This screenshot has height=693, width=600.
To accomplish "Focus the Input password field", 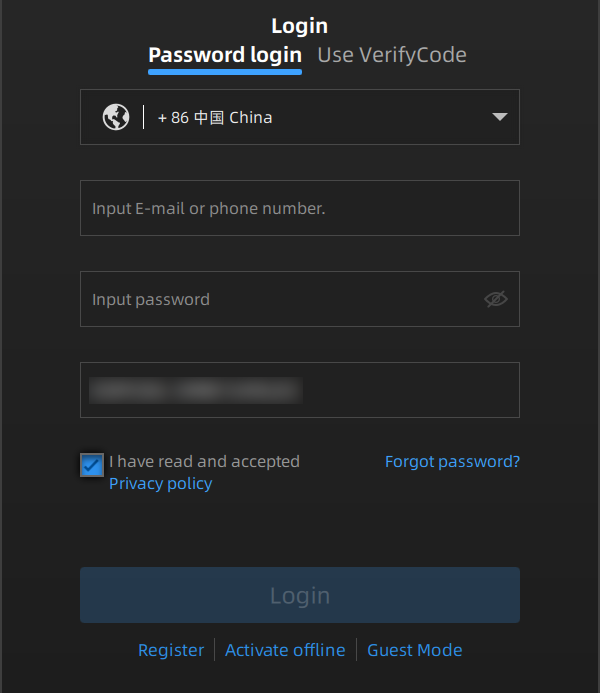I will tap(300, 299).
